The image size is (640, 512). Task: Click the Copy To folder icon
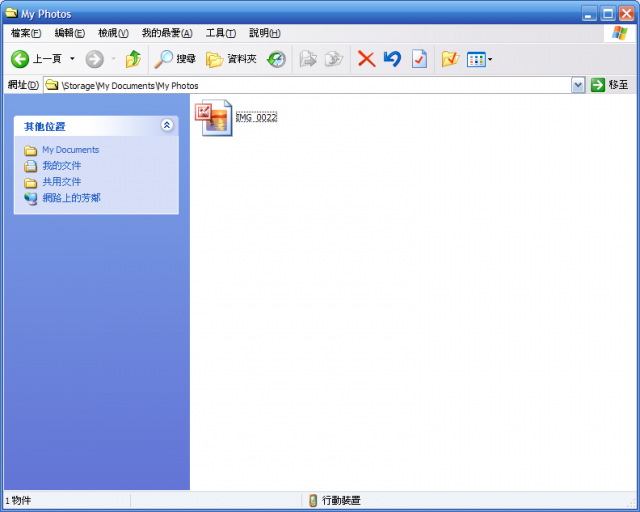tap(333, 60)
